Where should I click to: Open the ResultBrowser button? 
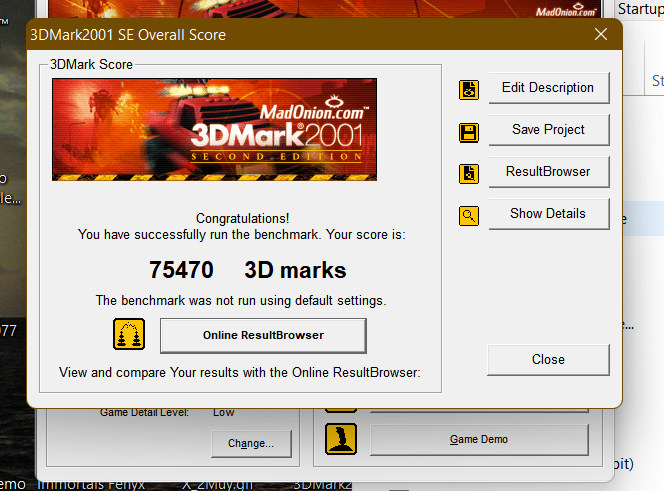coord(549,172)
